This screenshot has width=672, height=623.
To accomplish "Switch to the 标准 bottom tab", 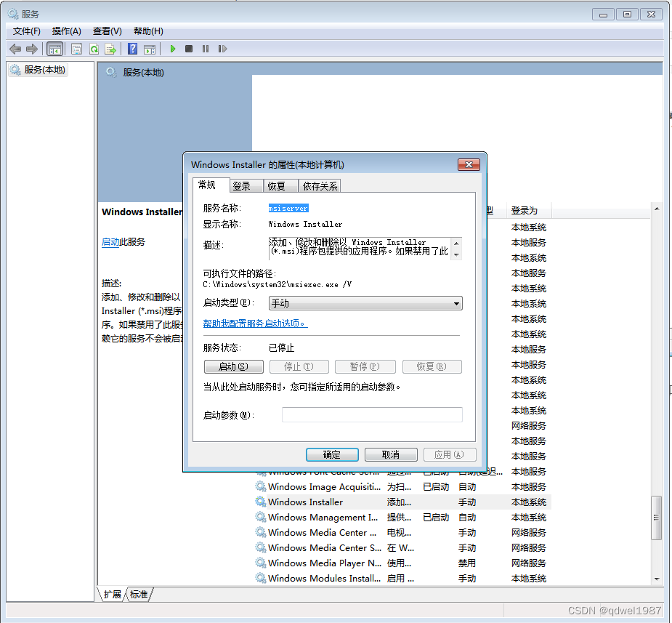I will [139, 594].
